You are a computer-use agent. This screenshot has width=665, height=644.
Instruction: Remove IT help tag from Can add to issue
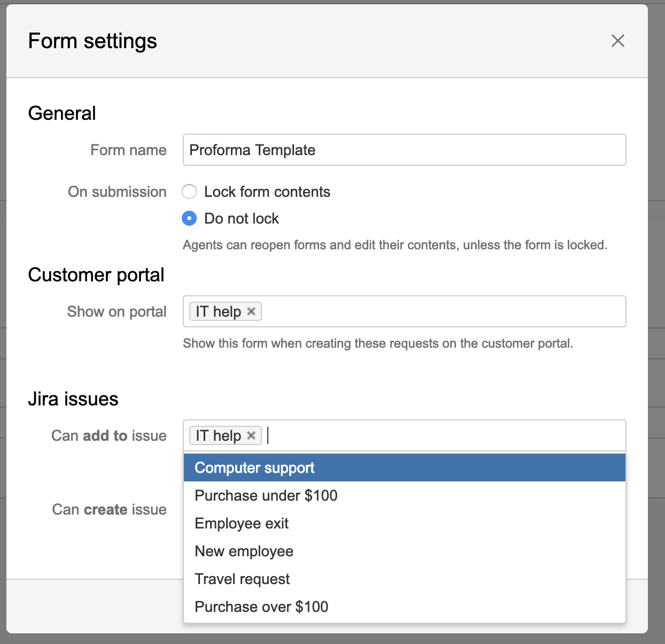point(251,435)
